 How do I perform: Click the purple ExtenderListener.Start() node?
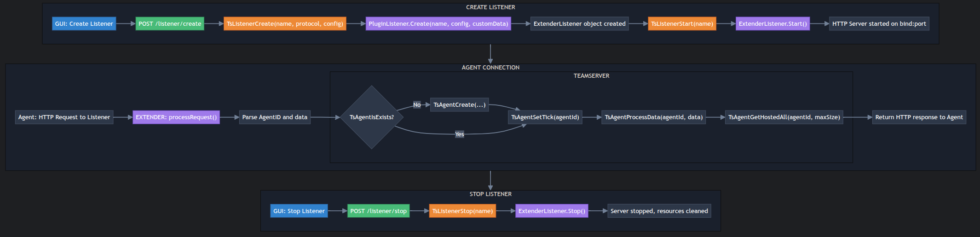point(772,24)
